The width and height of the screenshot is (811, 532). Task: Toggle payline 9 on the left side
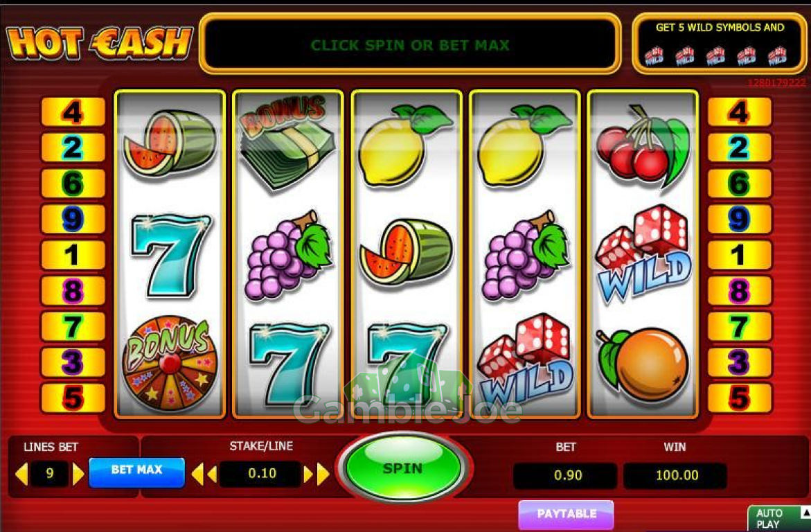(x=73, y=219)
